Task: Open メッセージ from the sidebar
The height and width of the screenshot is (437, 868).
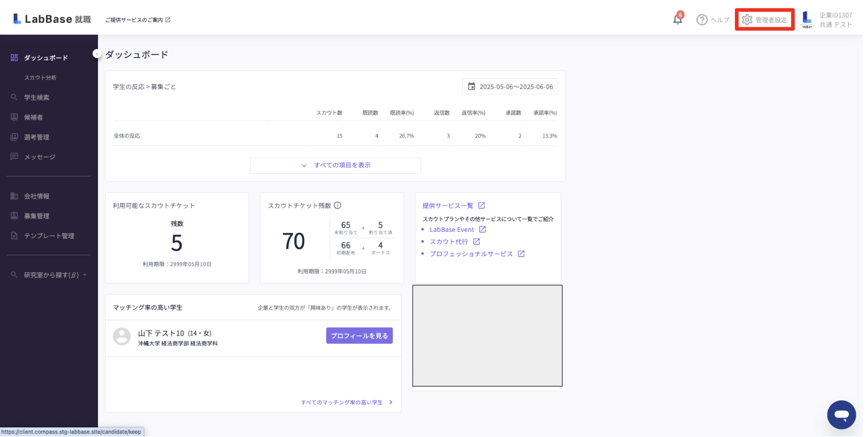Action: (x=39, y=157)
